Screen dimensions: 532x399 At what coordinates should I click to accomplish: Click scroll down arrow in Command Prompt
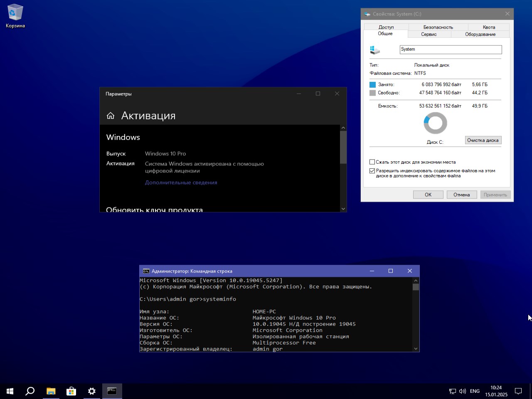coord(416,349)
